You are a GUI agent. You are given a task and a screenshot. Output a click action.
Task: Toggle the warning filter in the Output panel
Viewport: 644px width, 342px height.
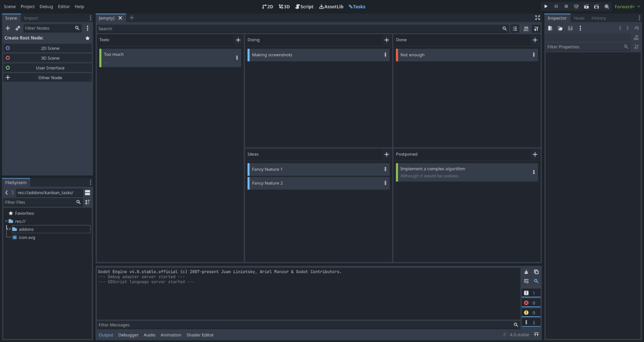531,312
